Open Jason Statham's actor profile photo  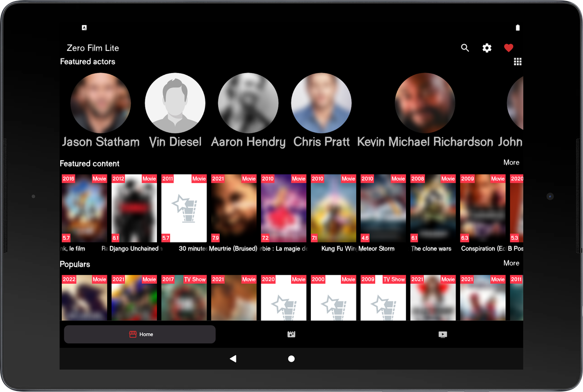(101, 103)
